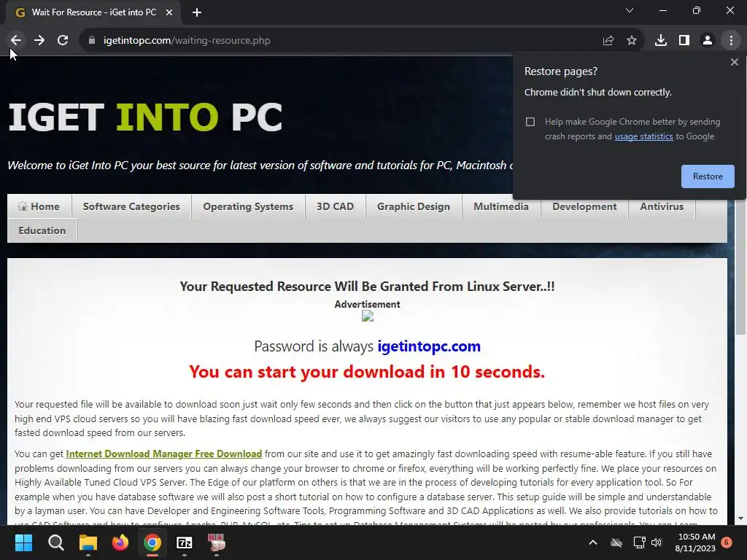Open the Education menu
Screen dimensions: 747x560
point(42,230)
